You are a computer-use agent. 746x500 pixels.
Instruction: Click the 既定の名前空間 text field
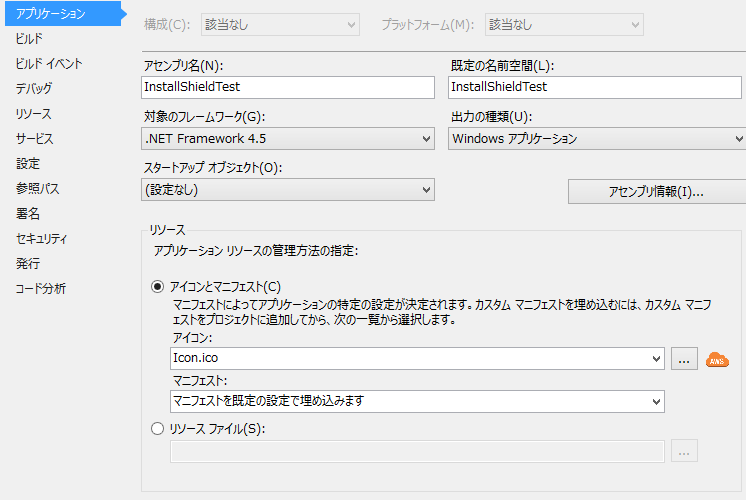[x=596, y=87]
